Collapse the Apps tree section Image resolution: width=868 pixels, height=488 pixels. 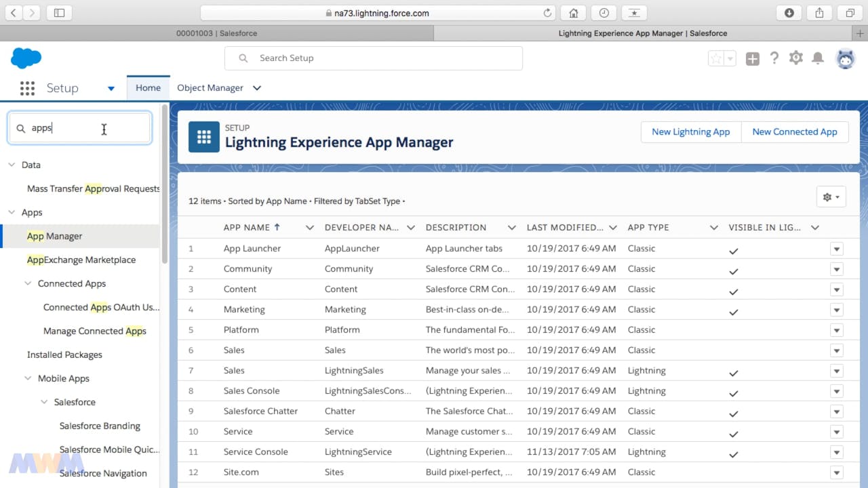[12, 212]
